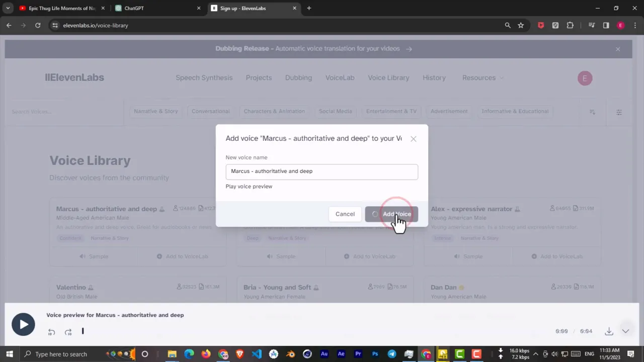Open the Chrome profile avatar
Screen dimensions: 644x362
(620, 26)
